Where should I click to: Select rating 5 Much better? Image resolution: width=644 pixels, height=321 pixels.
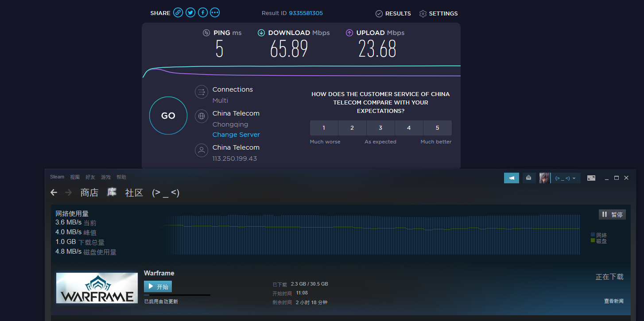(437, 128)
